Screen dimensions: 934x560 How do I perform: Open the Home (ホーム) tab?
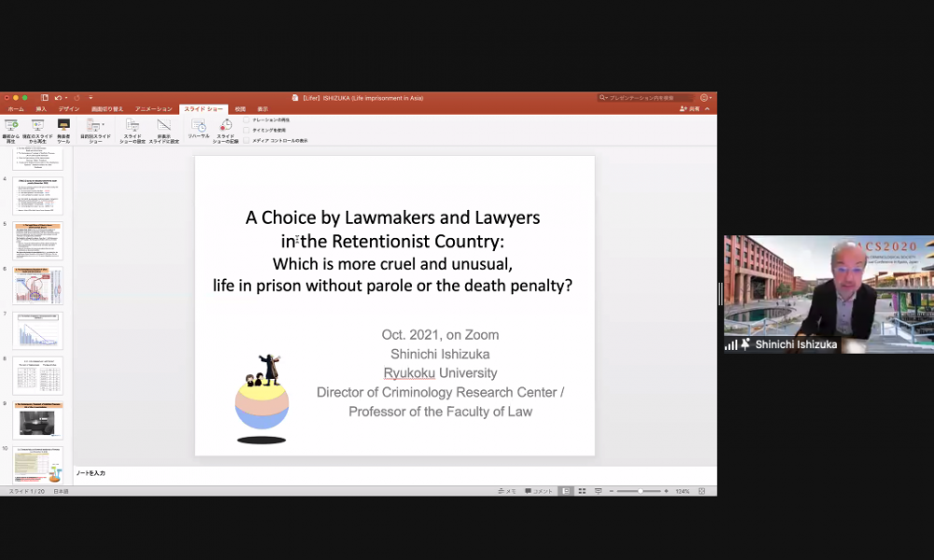(16, 109)
